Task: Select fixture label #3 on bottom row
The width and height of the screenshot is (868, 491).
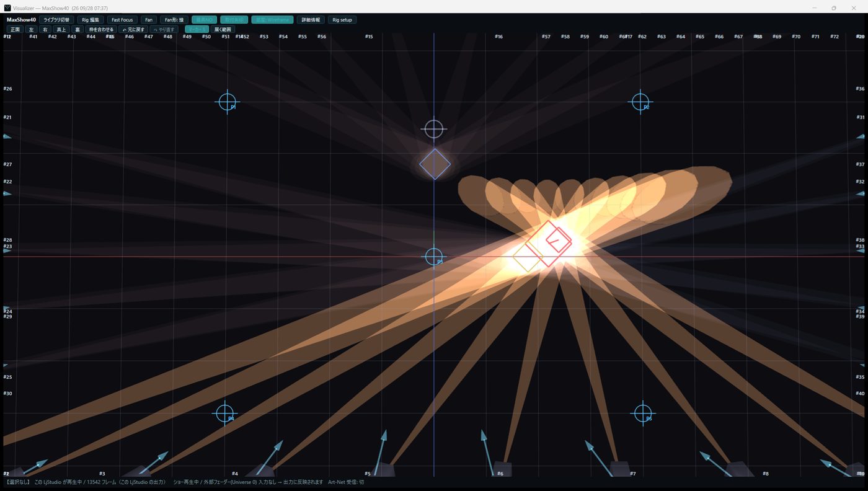Action: coord(102,474)
